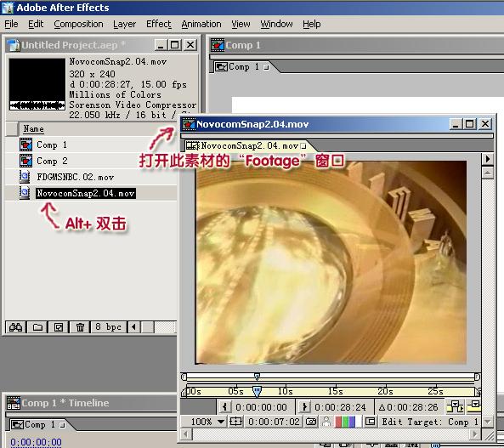Screen dimensions: 504x448
Task: Click the FDGMSNBC.02.mov movie file icon
Action: coord(25,177)
